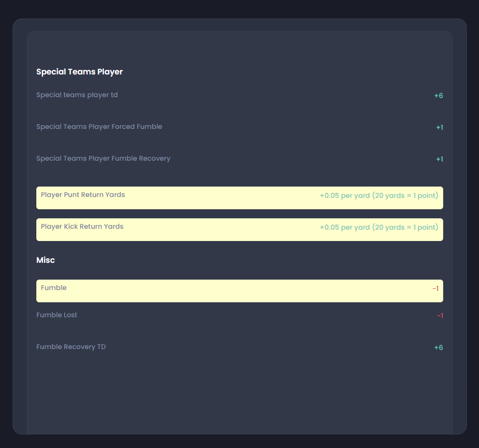Click the Kick Return Yards per-yard value
This screenshot has height=448, width=479.
pyautogui.click(x=379, y=227)
